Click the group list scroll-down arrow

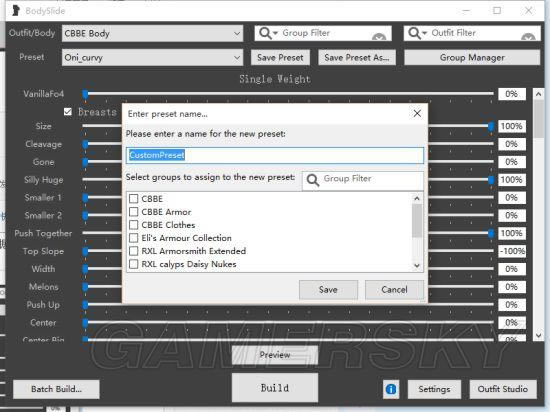pos(417,265)
